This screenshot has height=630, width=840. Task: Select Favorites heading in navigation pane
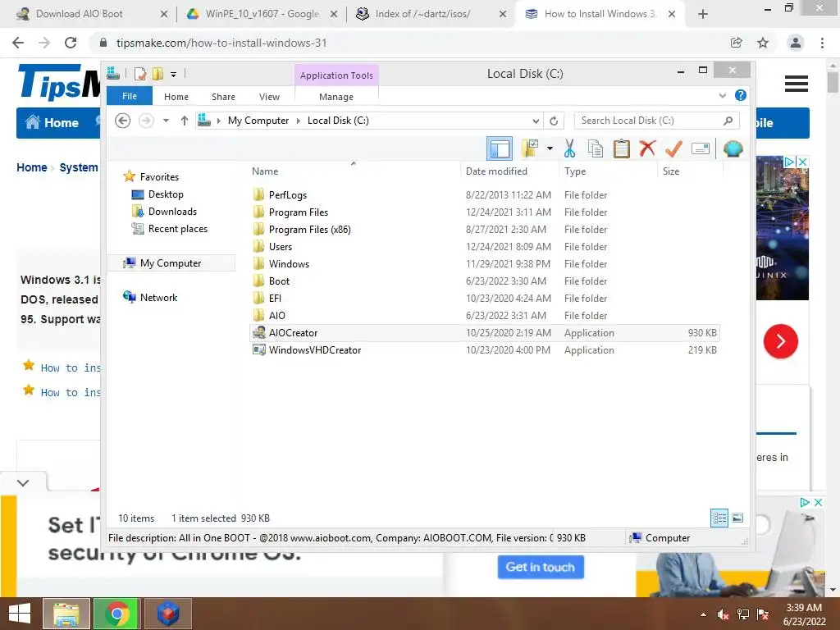[x=160, y=177]
